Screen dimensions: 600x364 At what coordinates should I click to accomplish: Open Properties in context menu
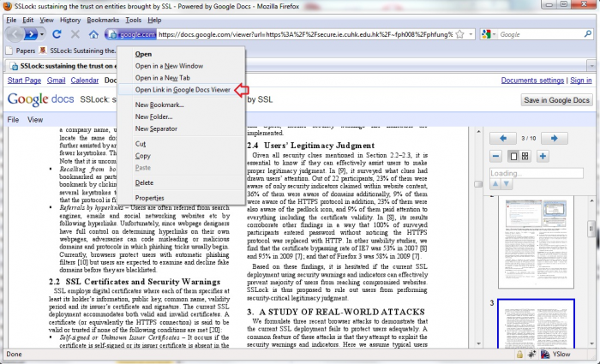181,198
